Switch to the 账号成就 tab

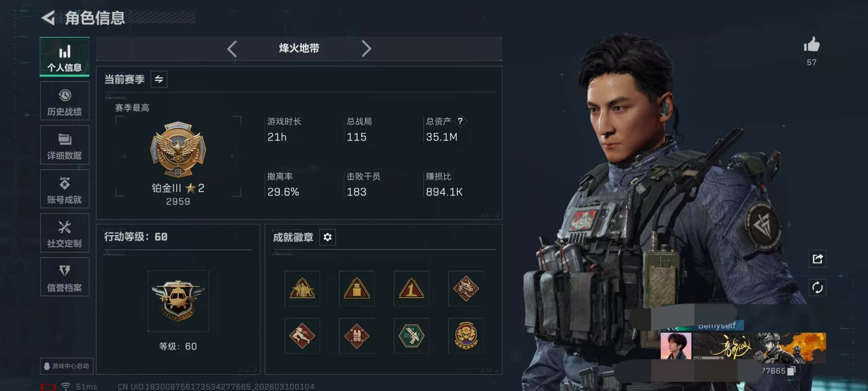pyautogui.click(x=65, y=189)
